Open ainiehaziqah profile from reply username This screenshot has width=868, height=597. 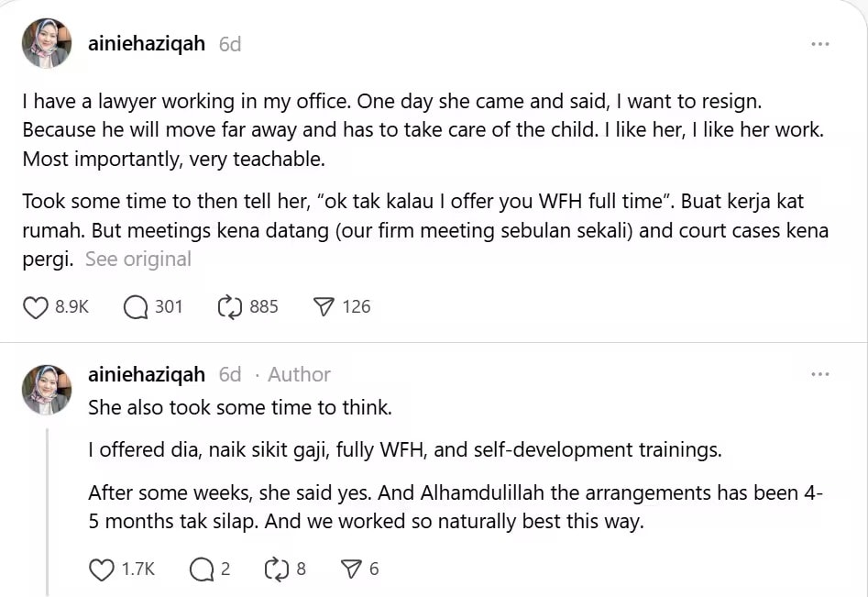click(x=147, y=374)
